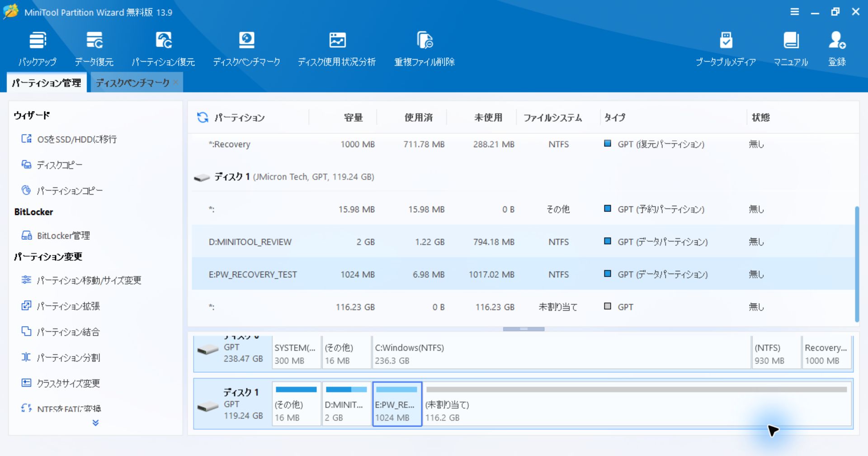The width and height of the screenshot is (868, 456).
Task: Open BitLocker管理
Action: [x=56, y=235]
